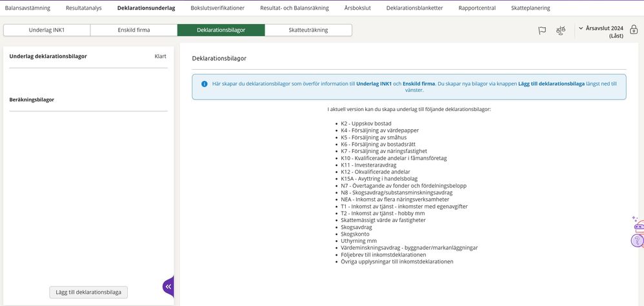Open the balance scale icon

(x=560, y=30)
